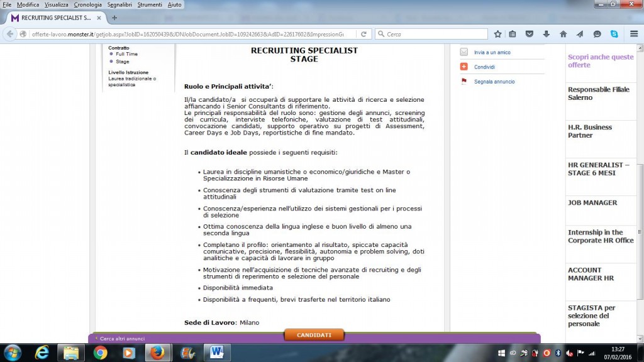Viewport: 644px width, 362px height.
Task: Open the STAGISTA per selezione del personale offer
Action: click(x=591, y=315)
